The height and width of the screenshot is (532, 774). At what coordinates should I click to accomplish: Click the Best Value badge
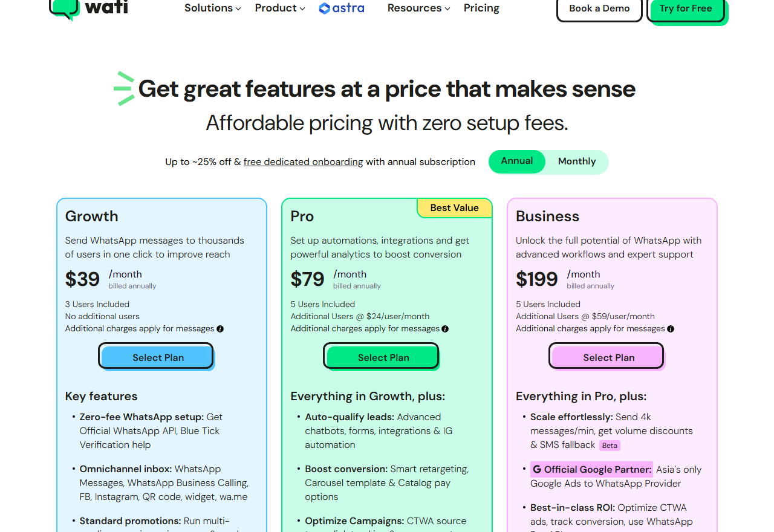454,208
